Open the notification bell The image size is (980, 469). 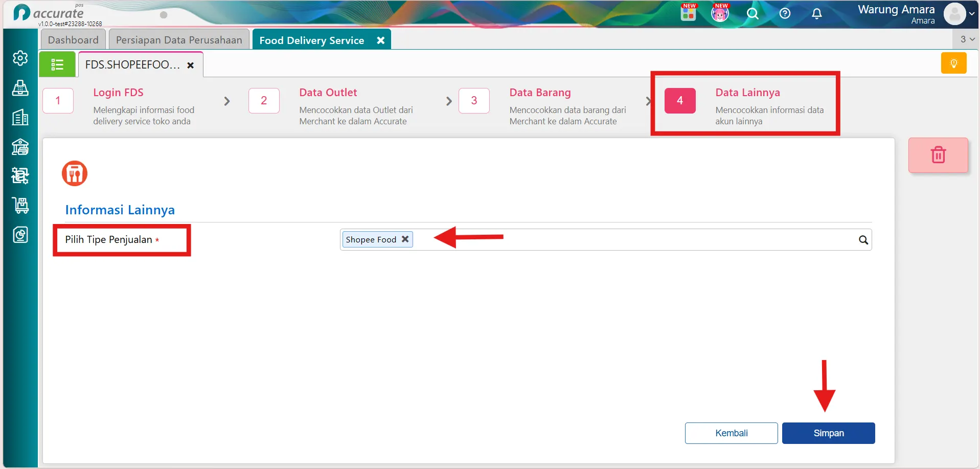[x=816, y=14]
